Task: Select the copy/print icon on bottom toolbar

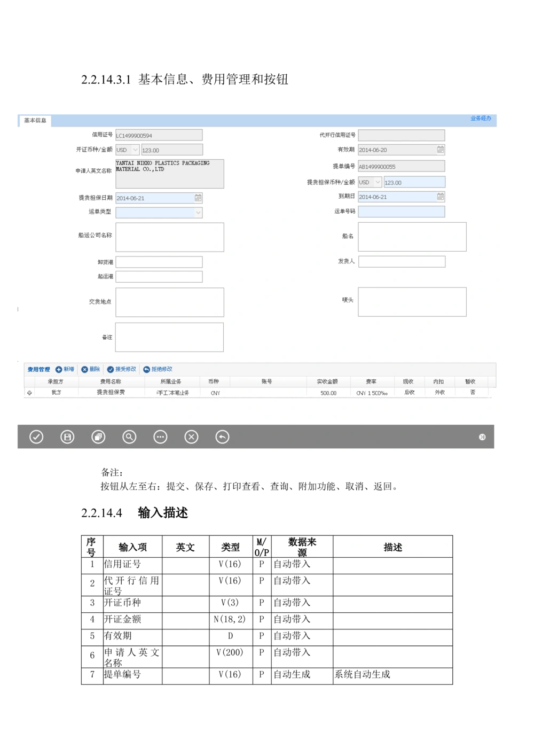Action: coord(98,437)
